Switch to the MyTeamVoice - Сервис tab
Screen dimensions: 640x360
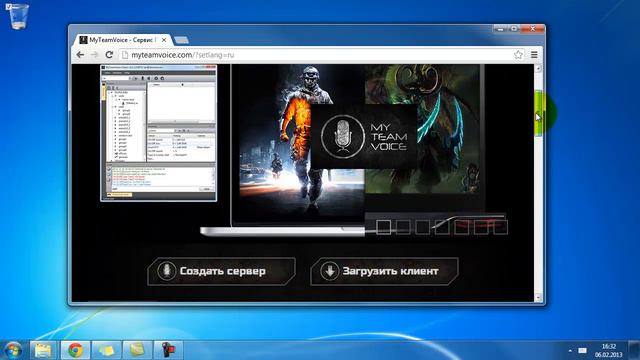121,40
